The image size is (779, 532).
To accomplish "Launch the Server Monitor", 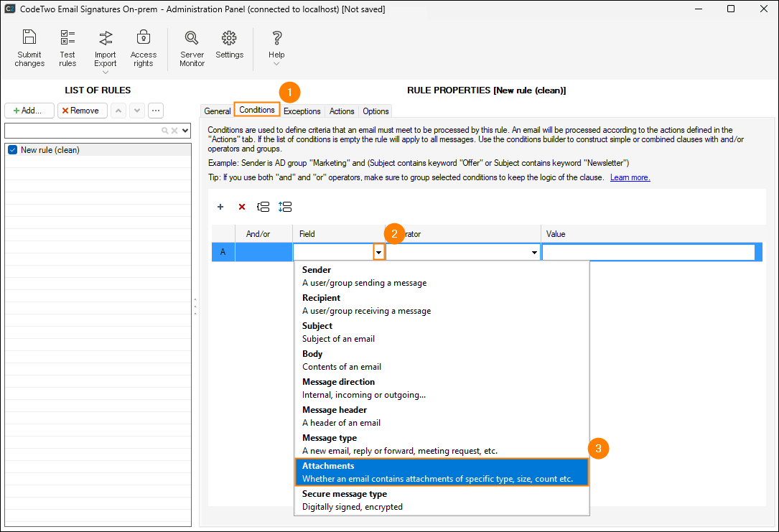I will tap(192, 37).
